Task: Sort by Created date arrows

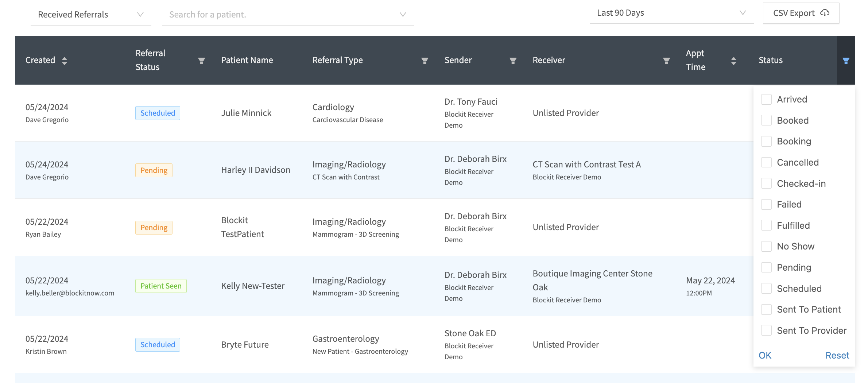Action: click(65, 61)
